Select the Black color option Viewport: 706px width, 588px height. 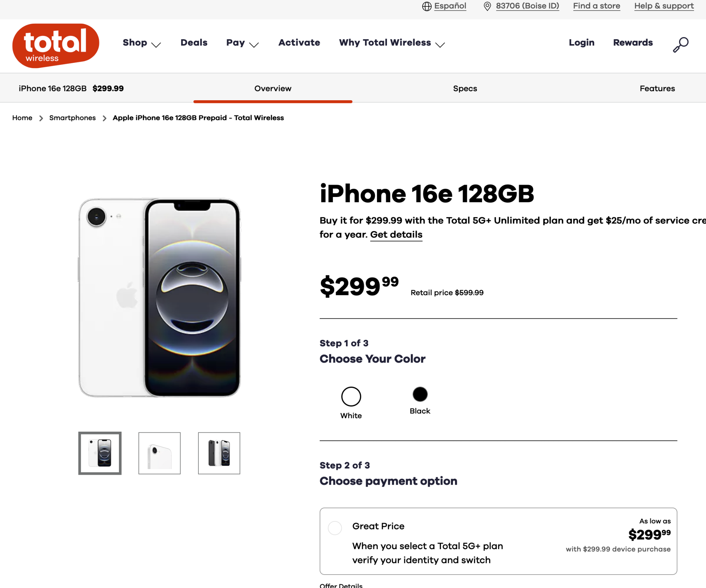point(419,394)
